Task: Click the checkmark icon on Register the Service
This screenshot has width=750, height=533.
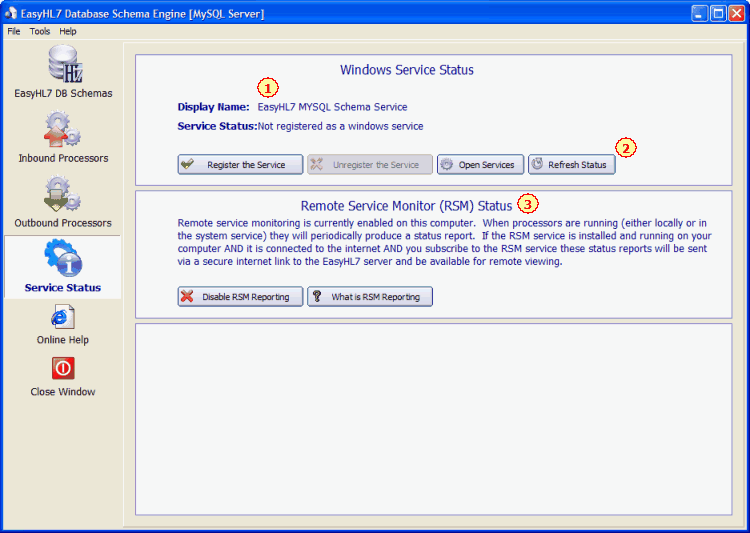Action: pos(188,164)
